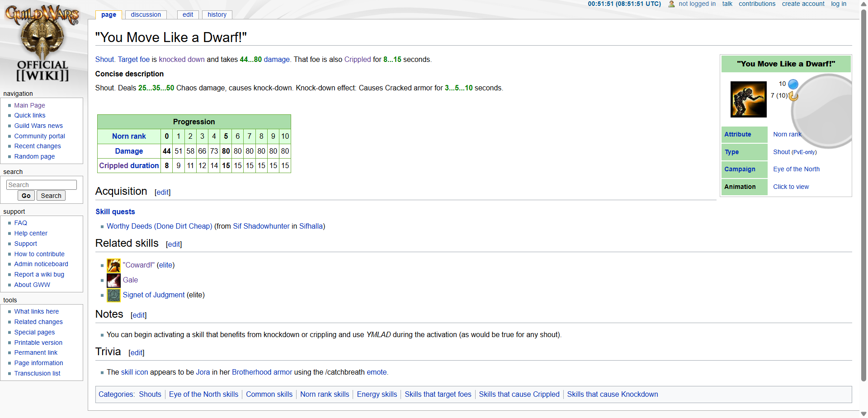Click the recharge time arrow icon

[x=793, y=96]
